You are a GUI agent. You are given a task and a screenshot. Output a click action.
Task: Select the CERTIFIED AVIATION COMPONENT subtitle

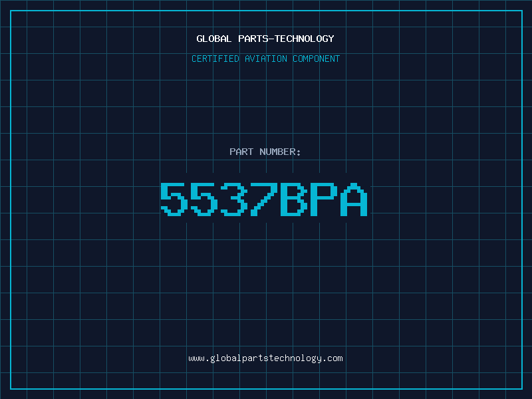(265, 59)
